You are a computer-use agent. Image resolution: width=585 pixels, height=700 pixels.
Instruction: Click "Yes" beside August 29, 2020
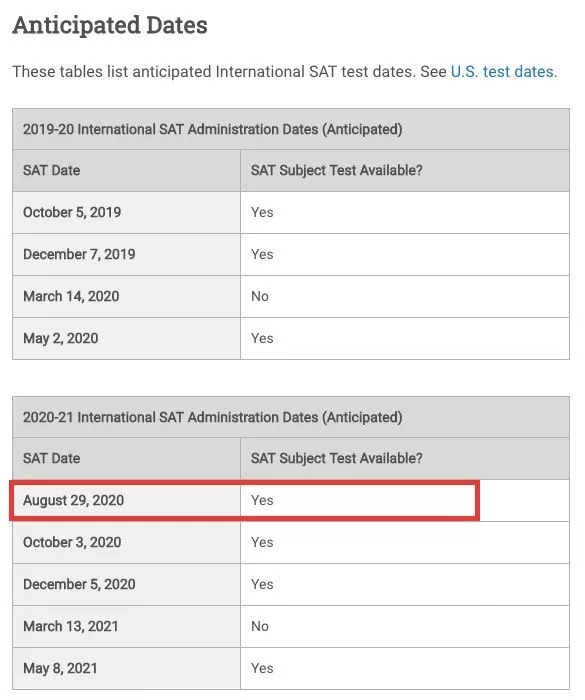262,500
